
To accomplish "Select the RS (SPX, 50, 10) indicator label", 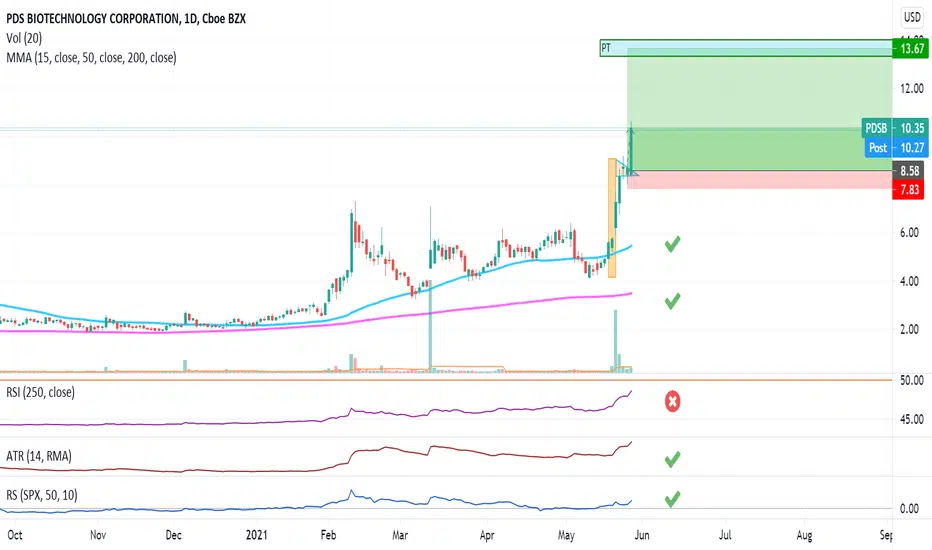I will [42, 495].
